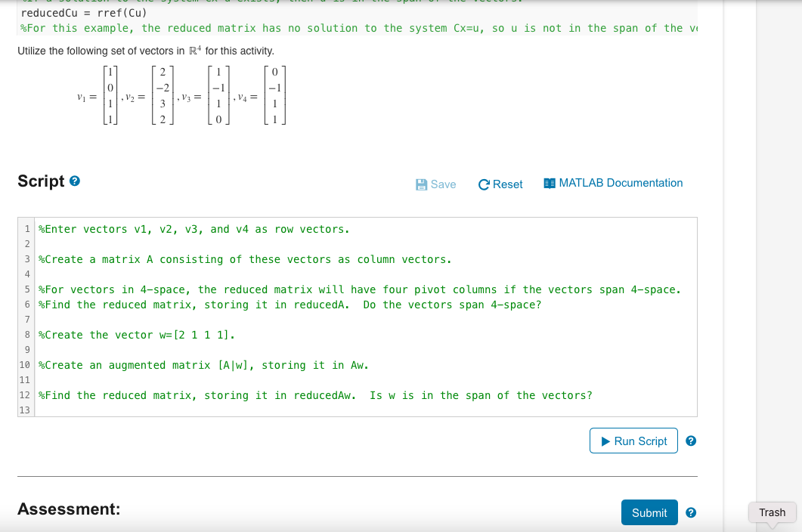This screenshot has height=532, width=802.
Task: Click the help icon next to Run Script
Action: pos(690,441)
